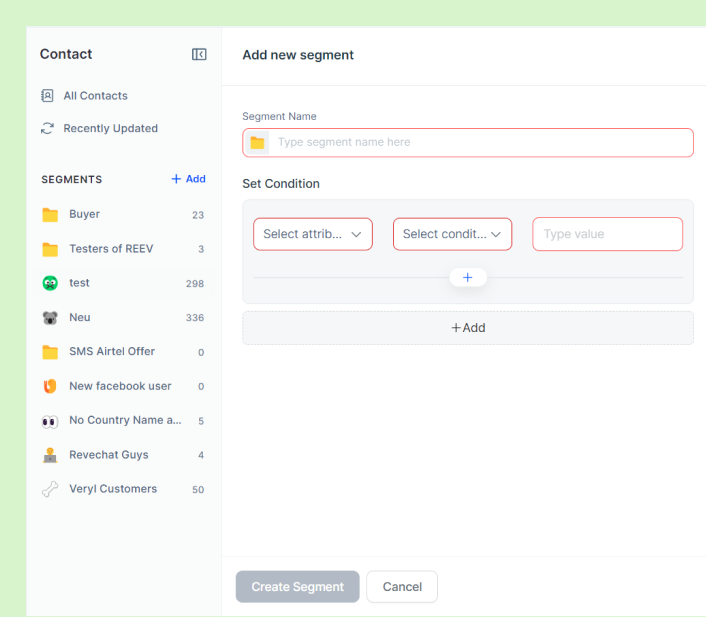
Task: Open the Select condition dropdown
Action: coord(453,234)
